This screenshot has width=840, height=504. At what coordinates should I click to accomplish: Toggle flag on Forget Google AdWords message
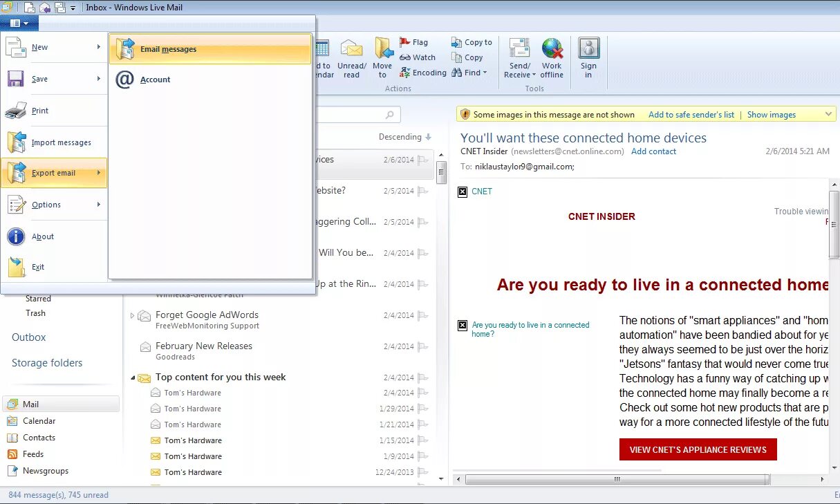pos(422,315)
